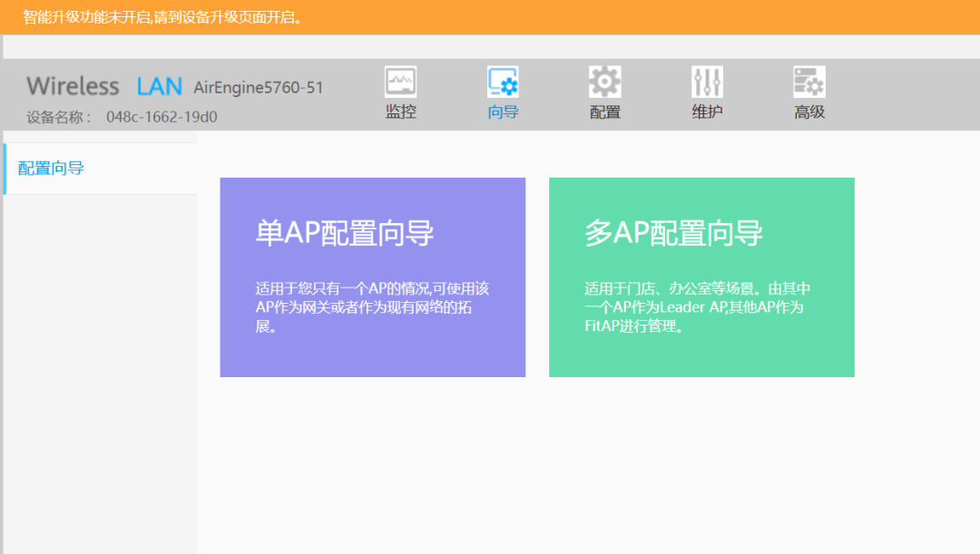Switch to 维护 via its text label
The image size is (980, 554).
[707, 112]
